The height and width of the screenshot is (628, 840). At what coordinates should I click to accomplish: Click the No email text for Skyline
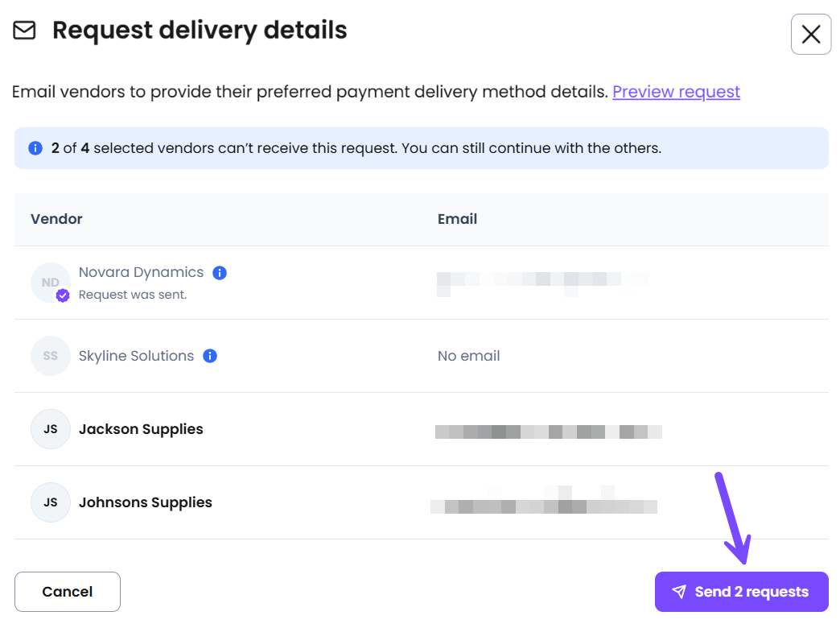(x=469, y=356)
